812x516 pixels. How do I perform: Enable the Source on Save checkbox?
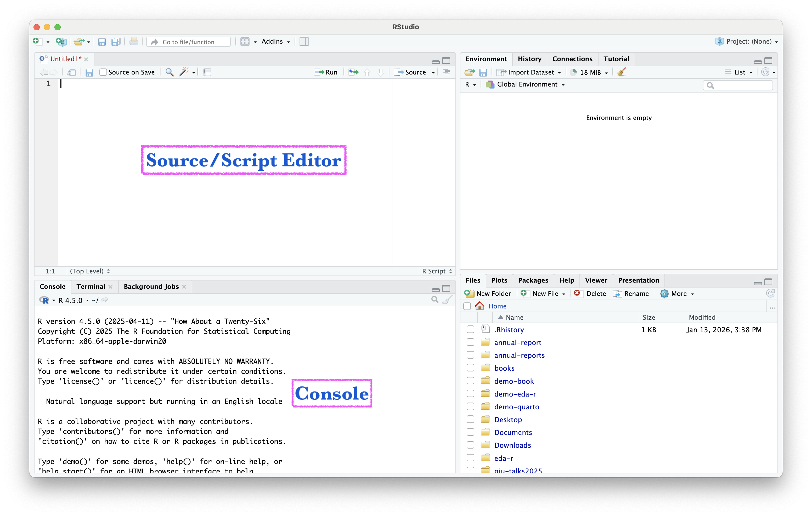point(103,72)
